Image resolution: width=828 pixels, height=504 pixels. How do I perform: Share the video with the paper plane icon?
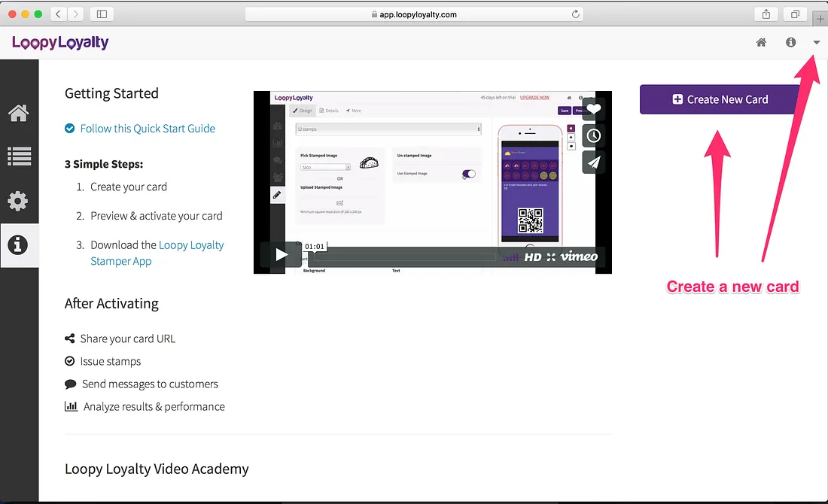pyautogui.click(x=594, y=162)
